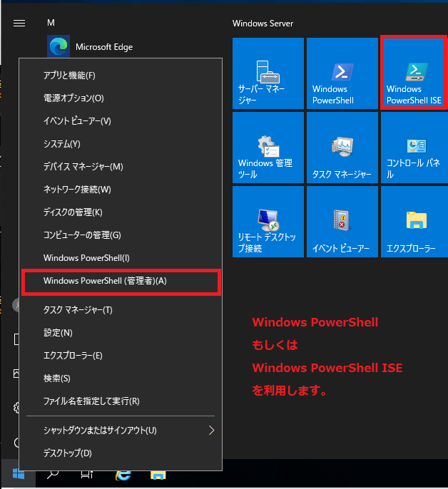Image resolution: width=448 pixels, height=489 pixels.
Task: Launch the Windows PowerShell tile
Action: pos(342,73)
